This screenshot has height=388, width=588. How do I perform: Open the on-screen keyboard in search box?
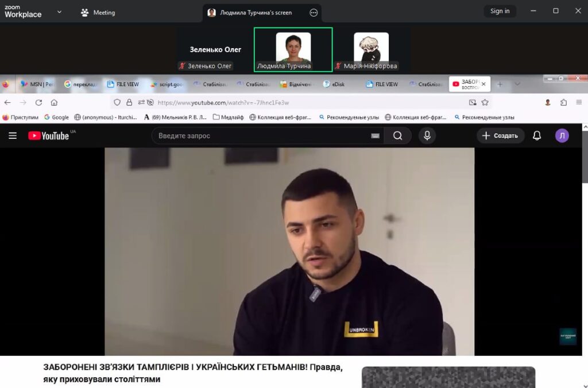point(376,136)
